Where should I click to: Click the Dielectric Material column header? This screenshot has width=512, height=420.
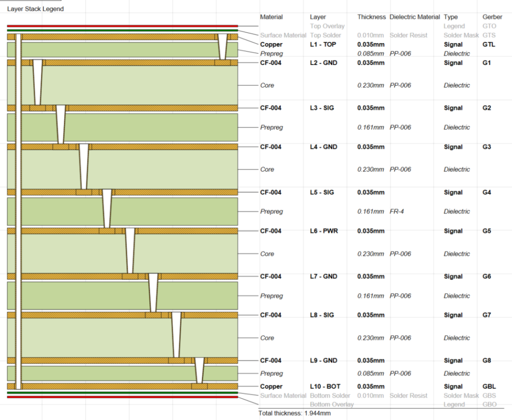414,17
